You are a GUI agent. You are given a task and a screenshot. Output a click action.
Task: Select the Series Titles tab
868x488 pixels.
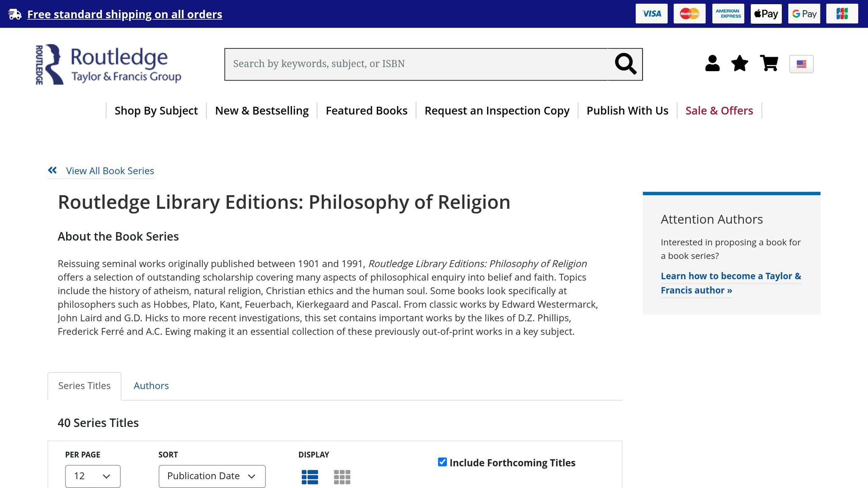(84, 386)
